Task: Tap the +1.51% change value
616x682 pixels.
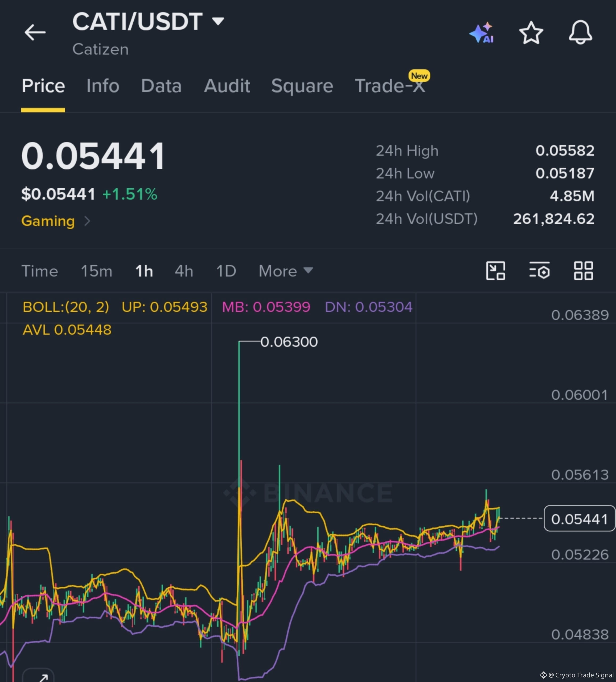Action: (x=130, y=194)
